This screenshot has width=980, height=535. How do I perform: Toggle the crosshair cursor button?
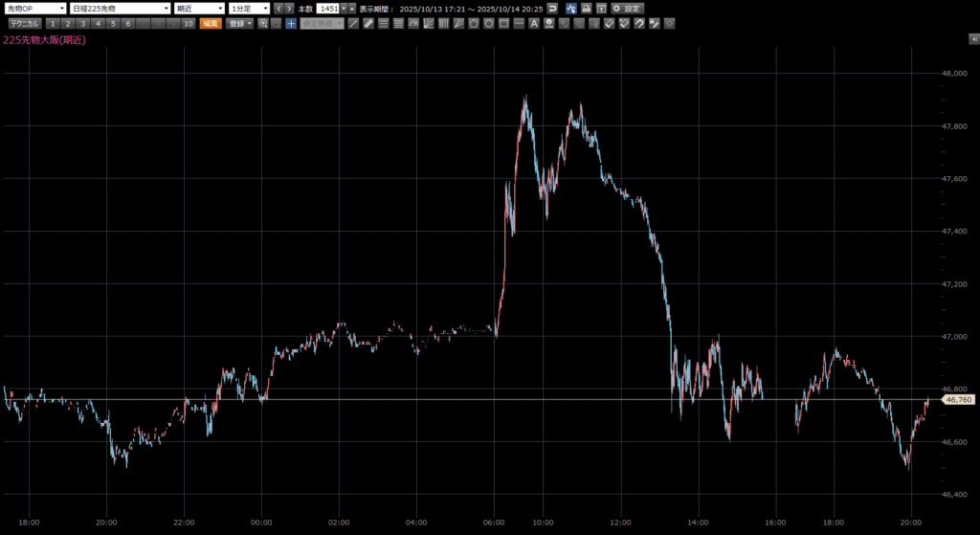coord(291,23)
